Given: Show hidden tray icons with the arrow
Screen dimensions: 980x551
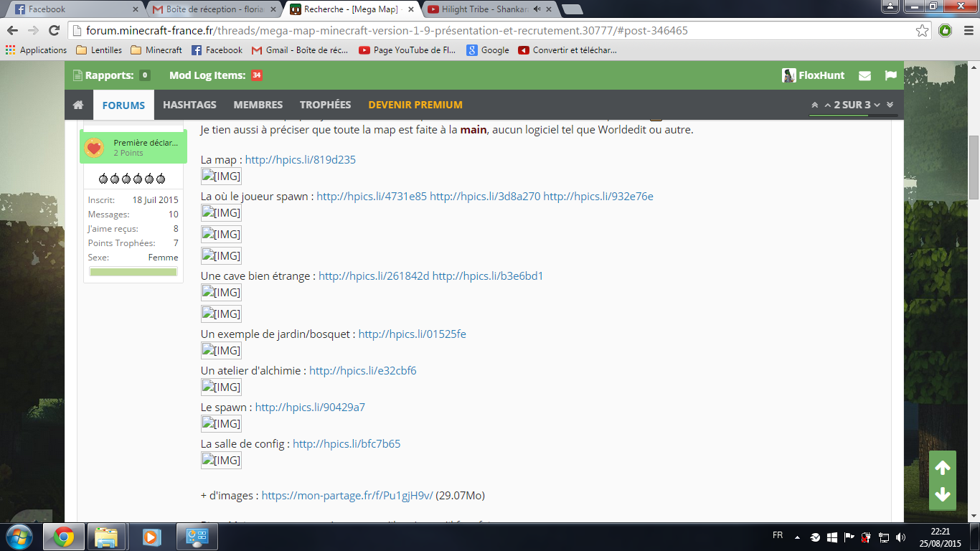Looking at the screenshot, I should [796, 537].
